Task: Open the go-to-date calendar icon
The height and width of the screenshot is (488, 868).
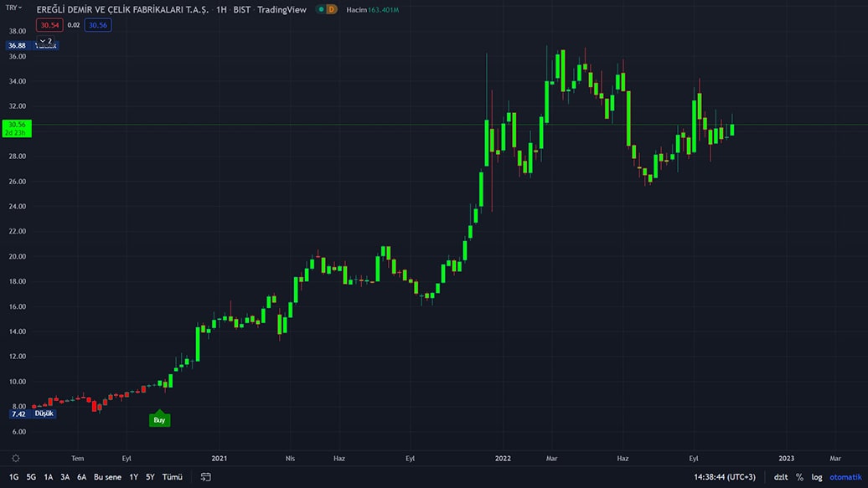Action: click(206, 477)
